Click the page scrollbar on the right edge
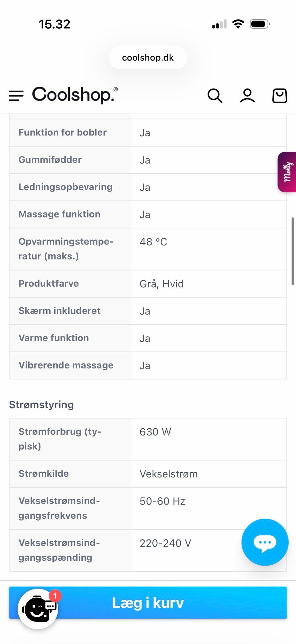This screenshot has width=296, height=644. (292, 251)
